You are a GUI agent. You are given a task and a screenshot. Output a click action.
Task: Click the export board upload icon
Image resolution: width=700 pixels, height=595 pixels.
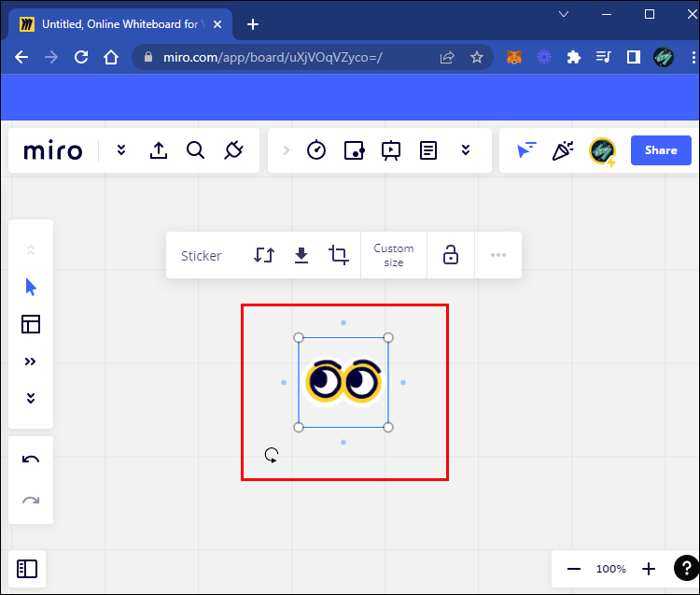pyautogui.click(x=159, y=150)
